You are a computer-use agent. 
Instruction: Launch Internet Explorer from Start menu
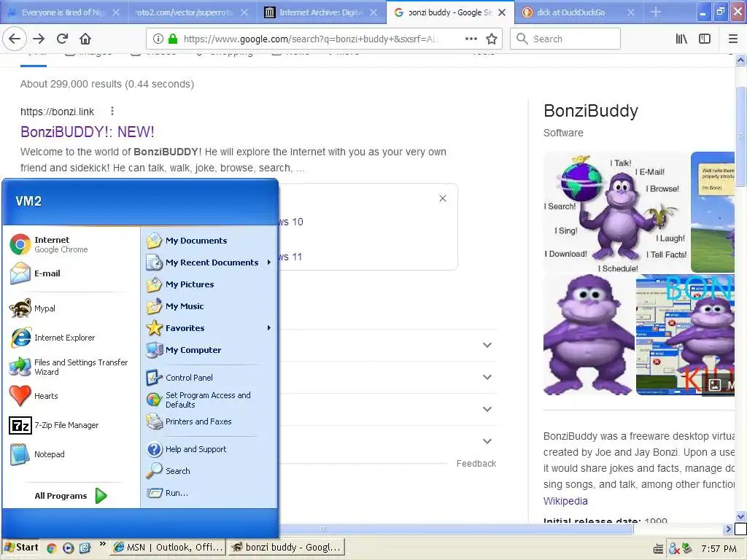53,338
